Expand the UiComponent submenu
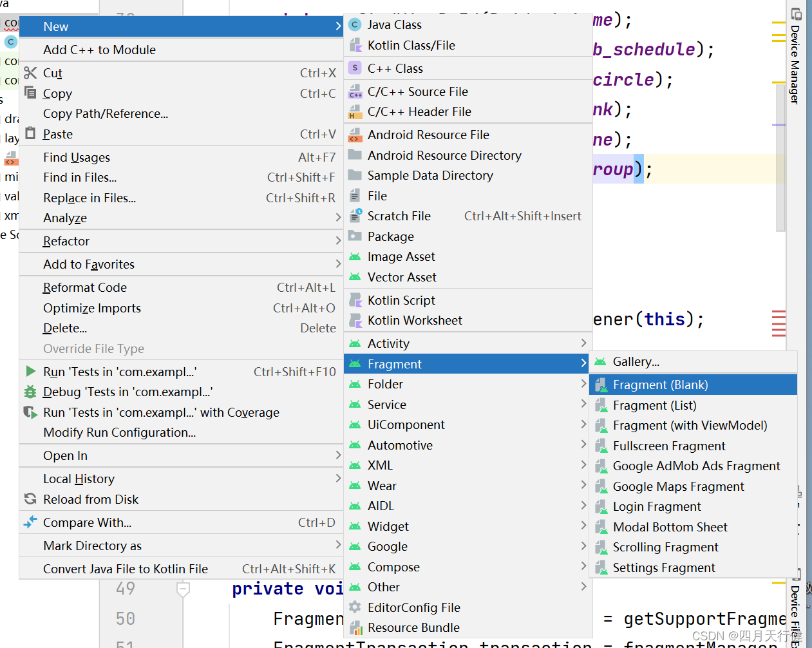This screenshot has height=648, width=812. [x=467, y=425]
